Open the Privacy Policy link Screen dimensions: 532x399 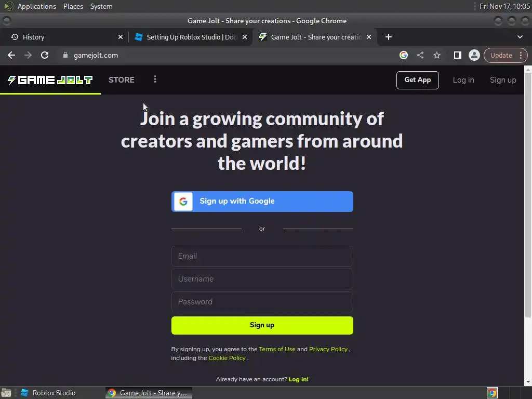[x=328, y=349]
